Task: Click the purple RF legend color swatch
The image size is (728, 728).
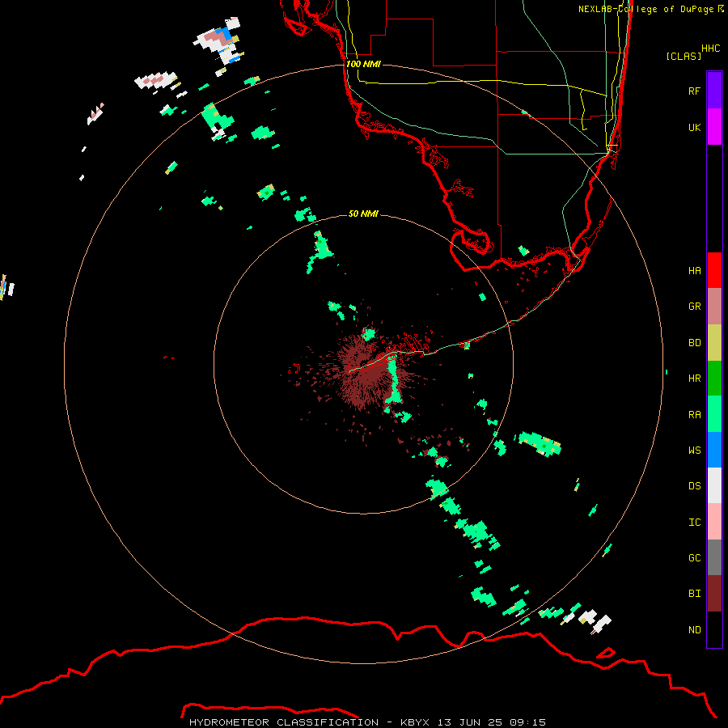Action: [x=714, y=91]
